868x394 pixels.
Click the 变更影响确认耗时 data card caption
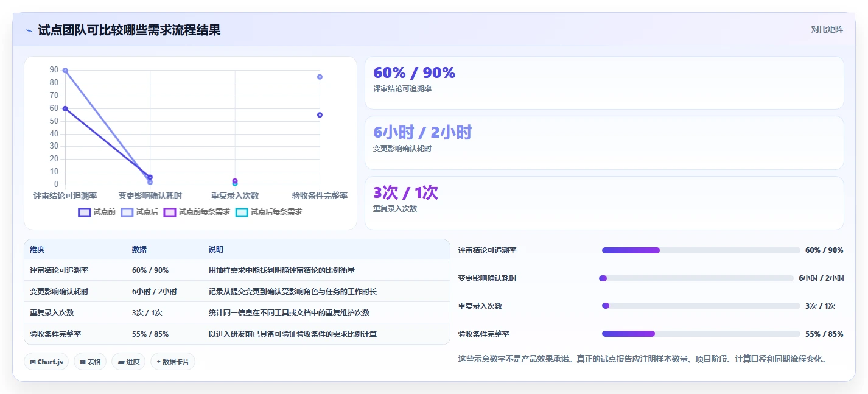point(402,149)
